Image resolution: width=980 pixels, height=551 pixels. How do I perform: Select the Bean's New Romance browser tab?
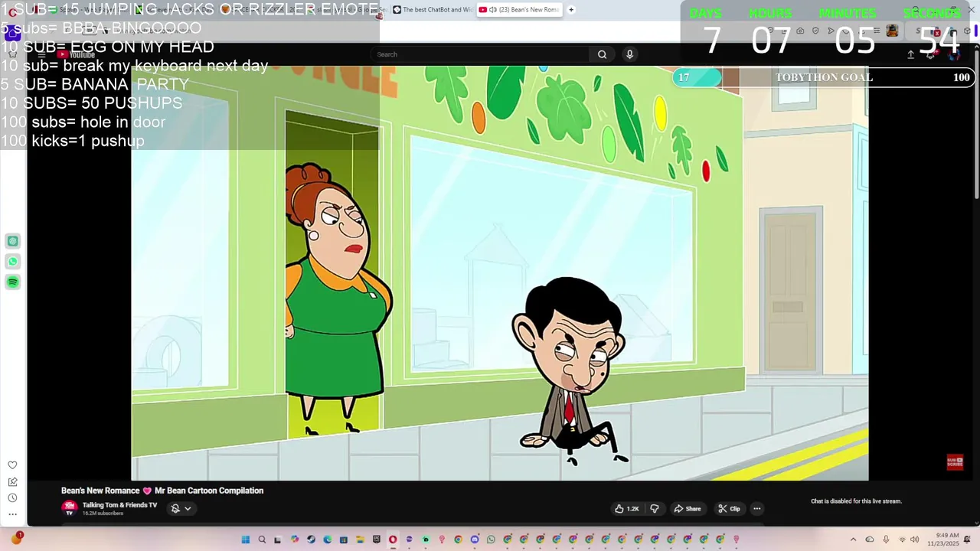(519, 10)
